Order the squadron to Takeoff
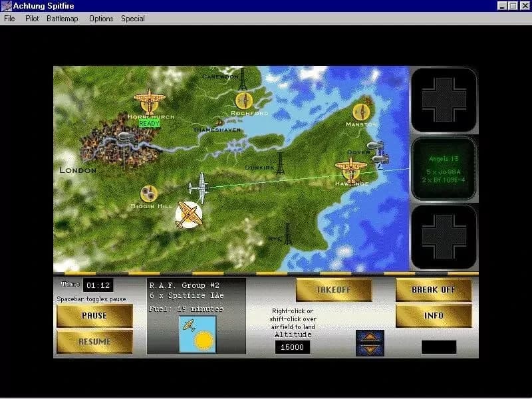 click(333, 291)
